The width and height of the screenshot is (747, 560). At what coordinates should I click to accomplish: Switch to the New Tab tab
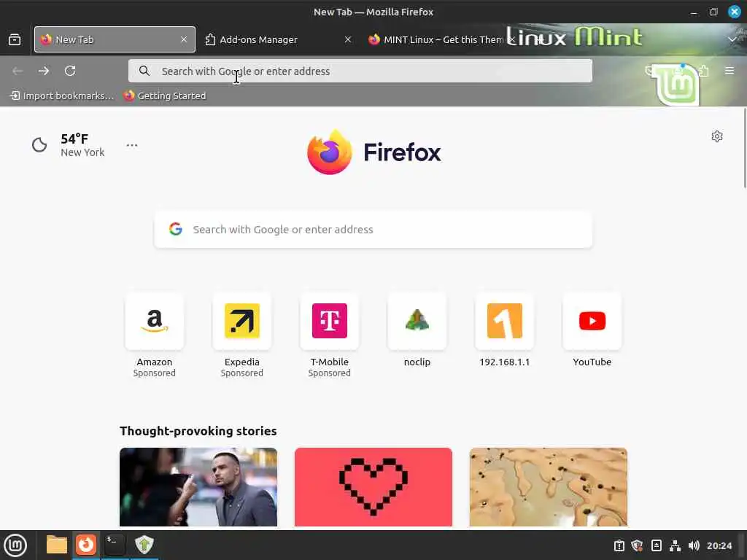click(x=115, y=39)
